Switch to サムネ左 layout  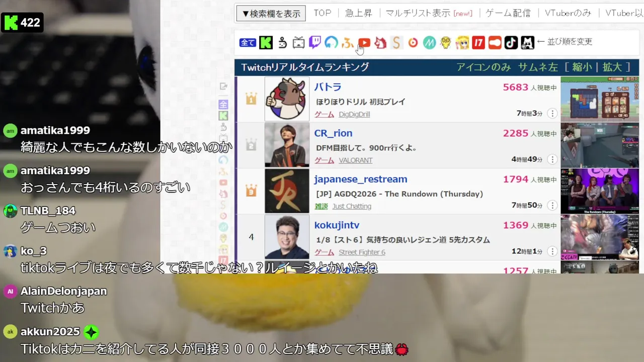click(x=538, y=67)
